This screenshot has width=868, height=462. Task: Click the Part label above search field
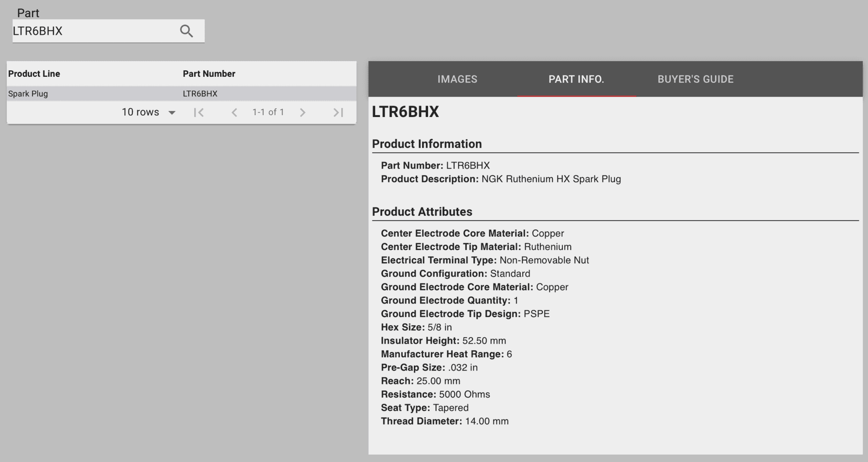pos(28,13)
